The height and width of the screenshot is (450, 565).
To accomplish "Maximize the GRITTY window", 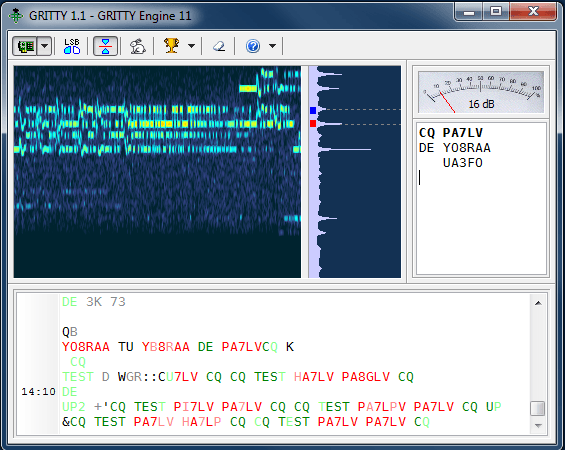I will tap(496, 12).
